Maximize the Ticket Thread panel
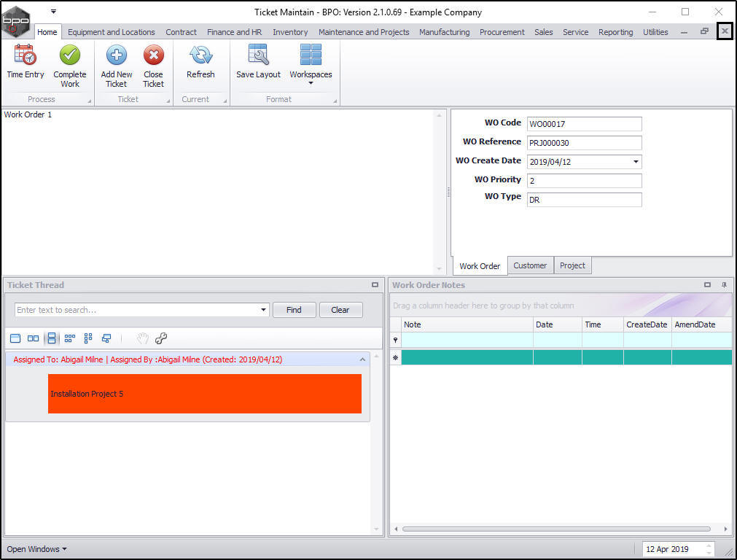Viewport: 737px width, 560px height. click(375, 285)
